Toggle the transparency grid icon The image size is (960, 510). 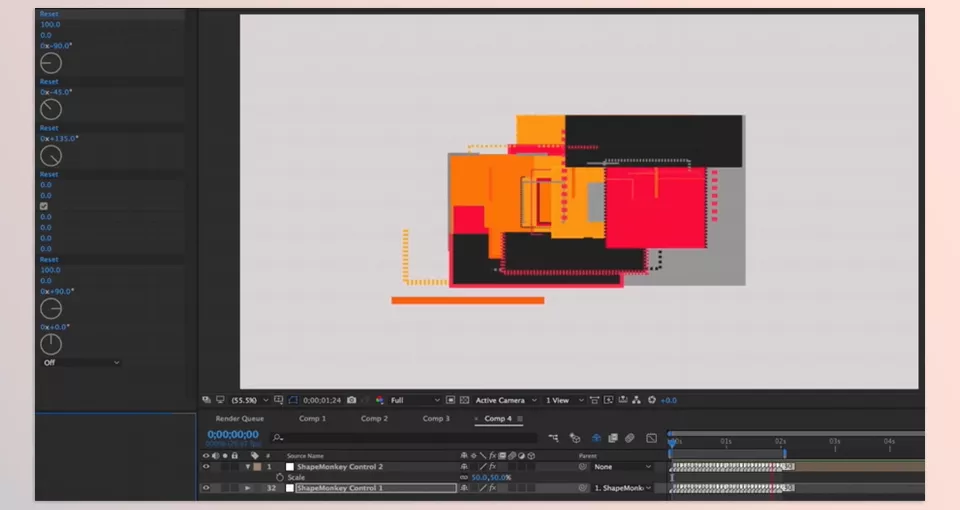tap(464, 400)
